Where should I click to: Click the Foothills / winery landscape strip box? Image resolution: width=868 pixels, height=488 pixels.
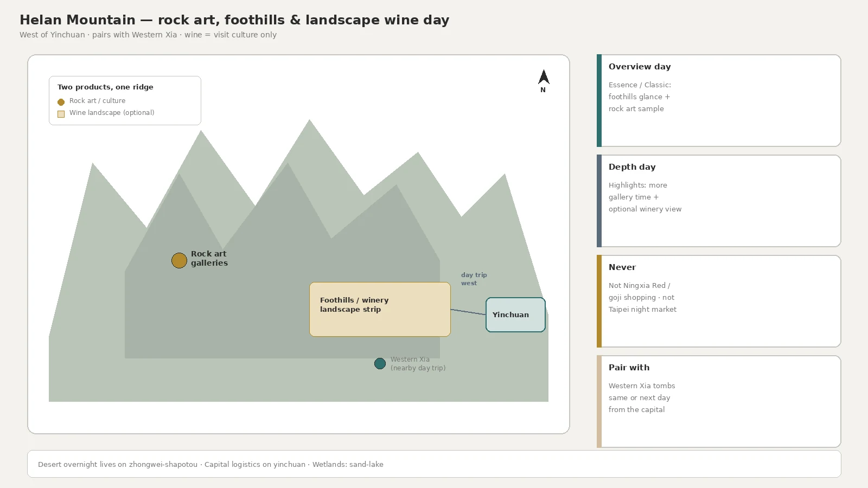(380, 309)
